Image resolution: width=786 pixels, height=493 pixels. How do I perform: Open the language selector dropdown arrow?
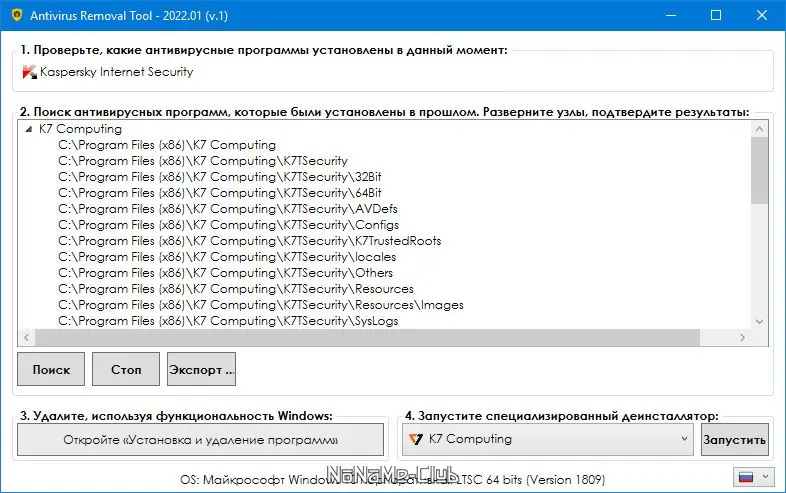pos(764,476)
